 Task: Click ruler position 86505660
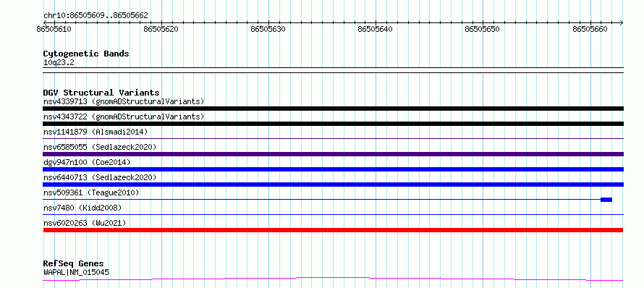click(x=590, y=29)
